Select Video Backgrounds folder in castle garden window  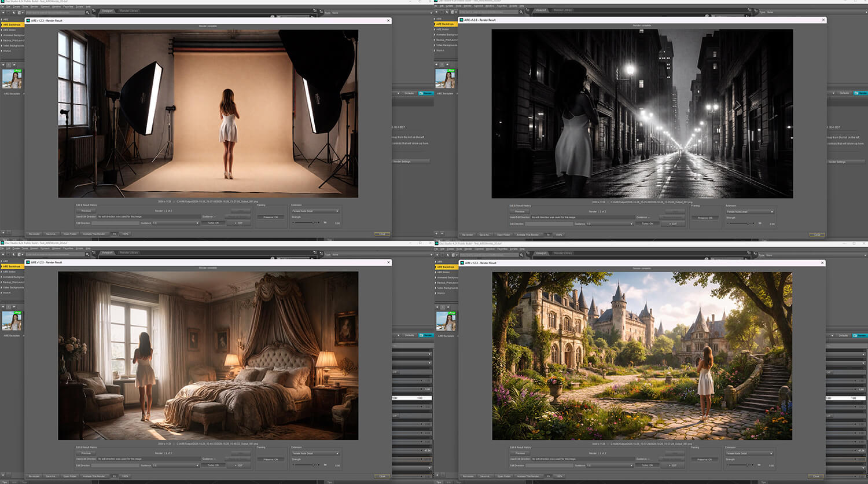click(447, 288)
